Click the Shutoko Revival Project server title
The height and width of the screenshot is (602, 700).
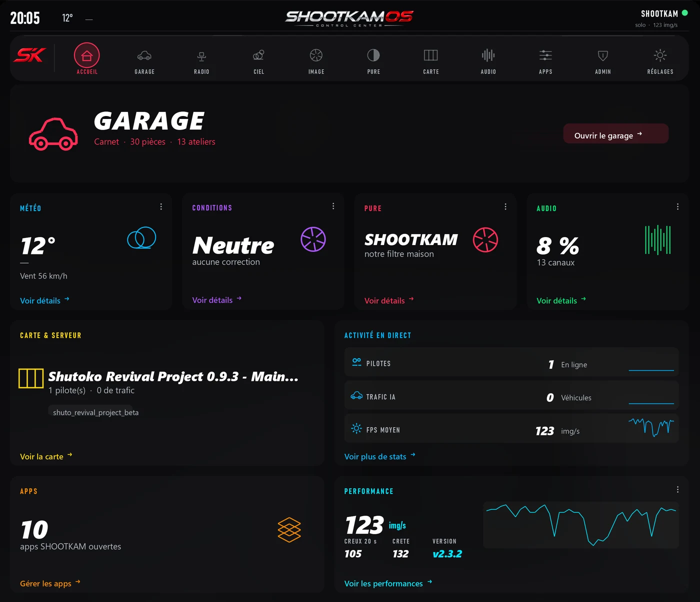173,376
